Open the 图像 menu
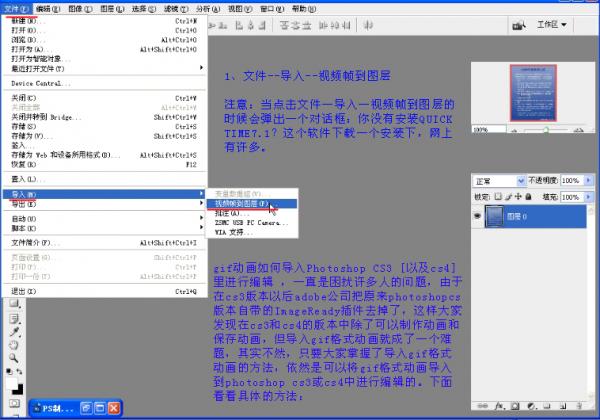Viewport: 600px width, 420px height. [80, 8]
